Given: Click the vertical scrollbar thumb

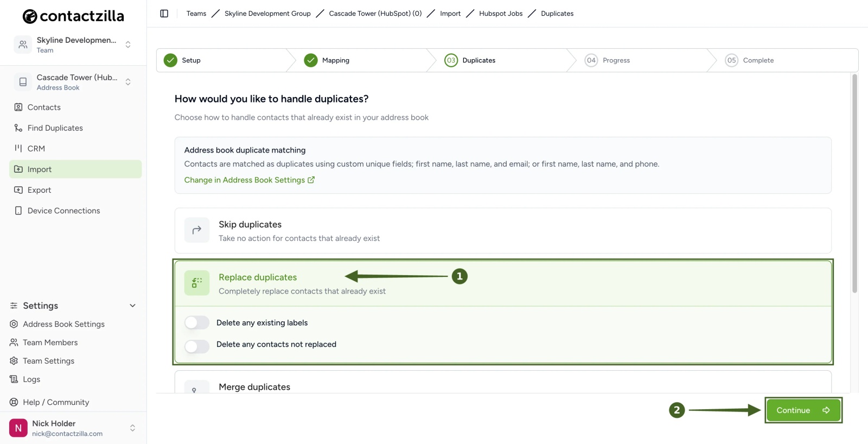Looking at the screenshot, I should [x=855, y=183].
